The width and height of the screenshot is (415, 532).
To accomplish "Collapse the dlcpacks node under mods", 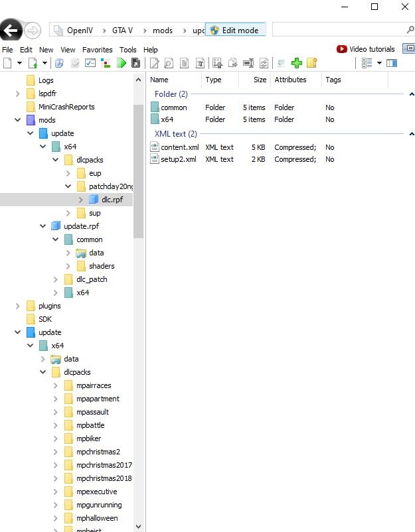I will [56, 159].
